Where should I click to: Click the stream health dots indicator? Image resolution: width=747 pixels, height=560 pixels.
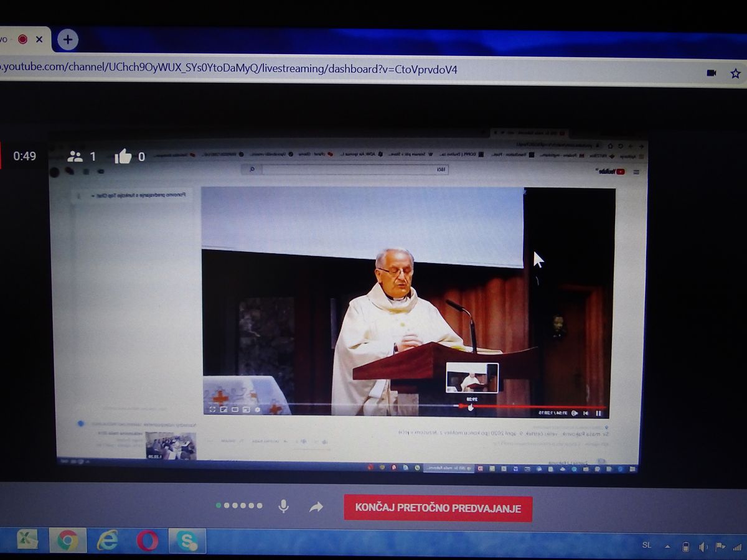click(x=239, y=506)
